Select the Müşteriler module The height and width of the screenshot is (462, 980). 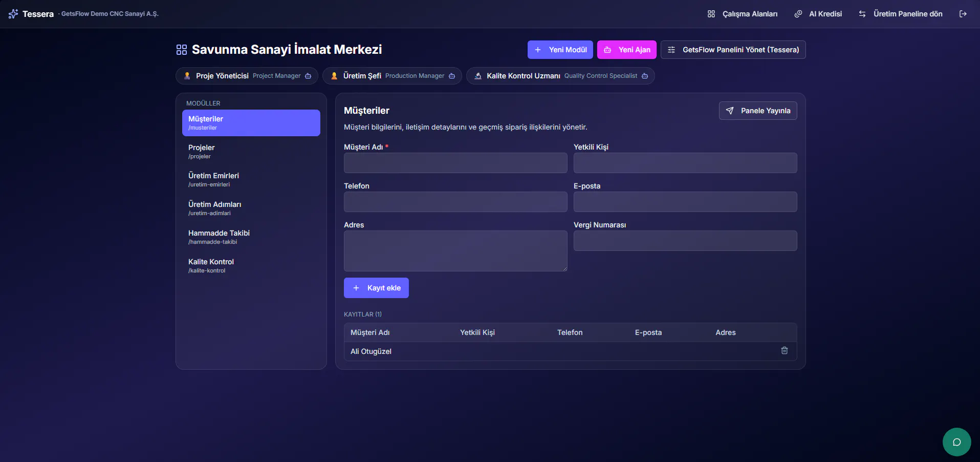[251, 123]
